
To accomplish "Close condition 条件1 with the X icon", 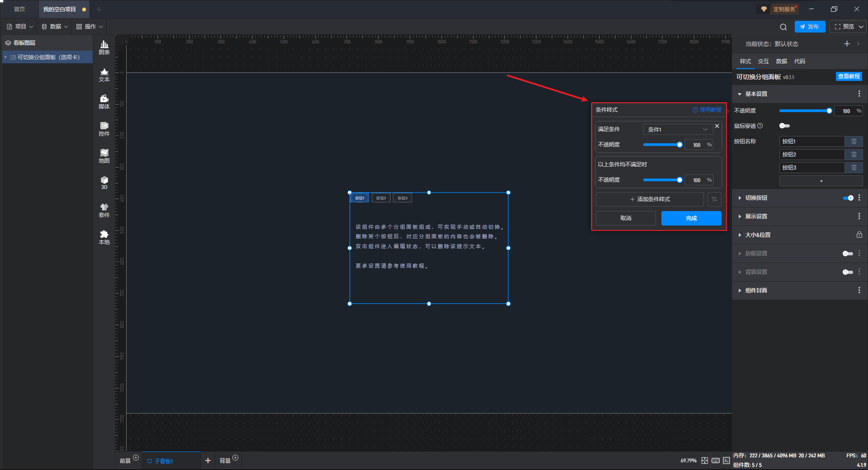I will click(x=717, y=126).
